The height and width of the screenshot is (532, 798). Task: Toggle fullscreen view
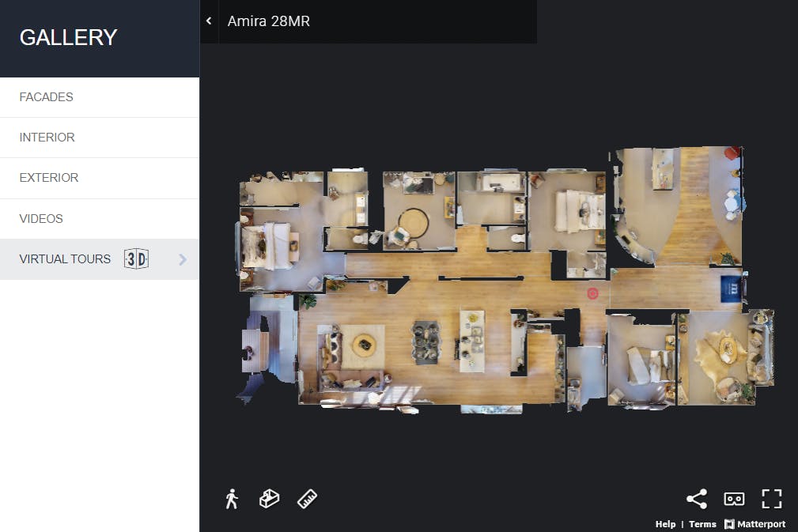771,499
